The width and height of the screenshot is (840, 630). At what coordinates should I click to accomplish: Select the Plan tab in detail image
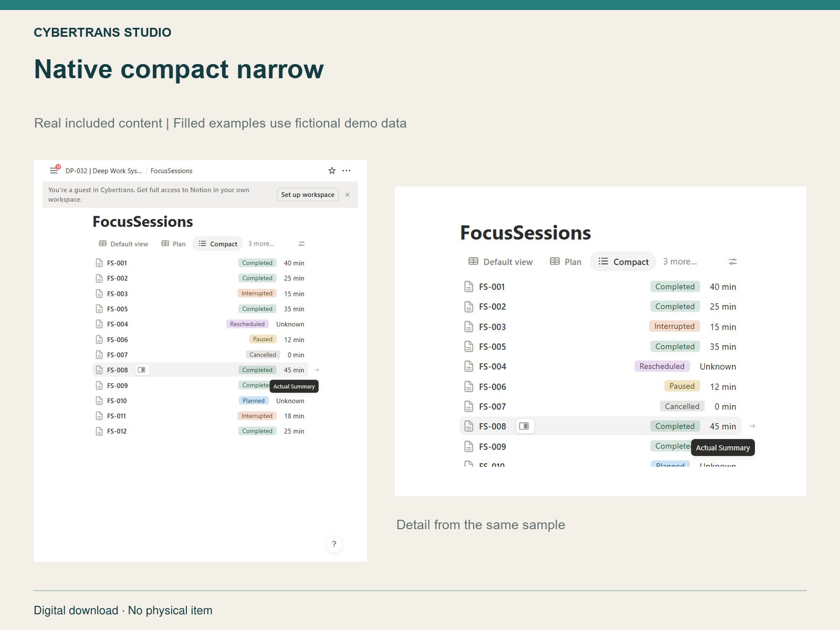pos(565,261)
